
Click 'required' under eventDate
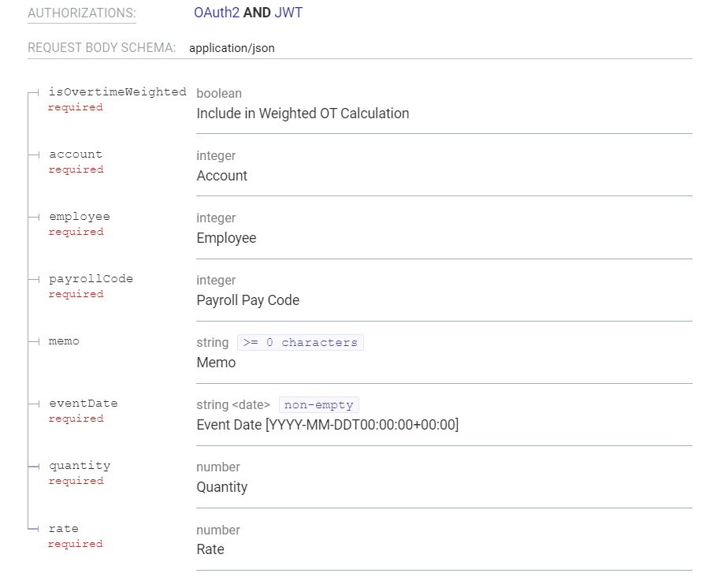[x=76, y=419]
